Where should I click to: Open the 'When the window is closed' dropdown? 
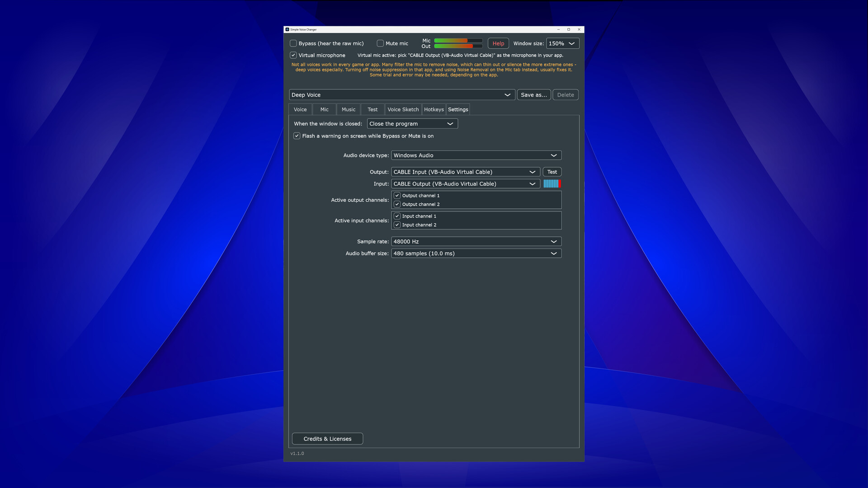(412, 124)
